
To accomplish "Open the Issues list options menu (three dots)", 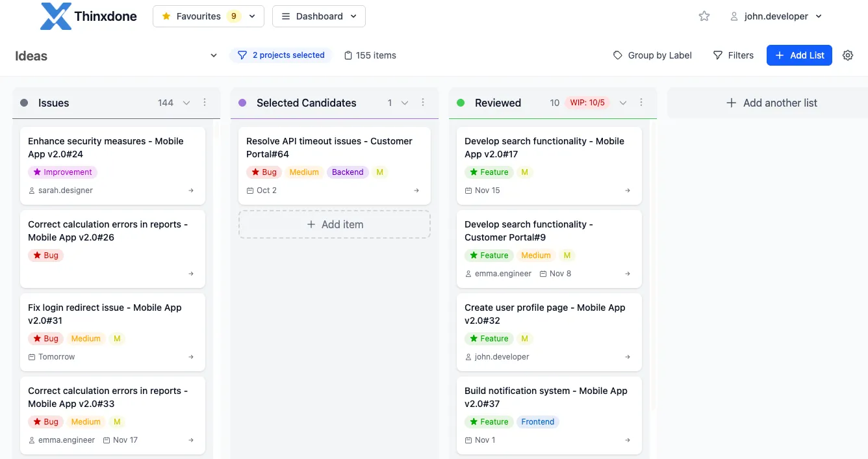I will (x=205, y=103).
